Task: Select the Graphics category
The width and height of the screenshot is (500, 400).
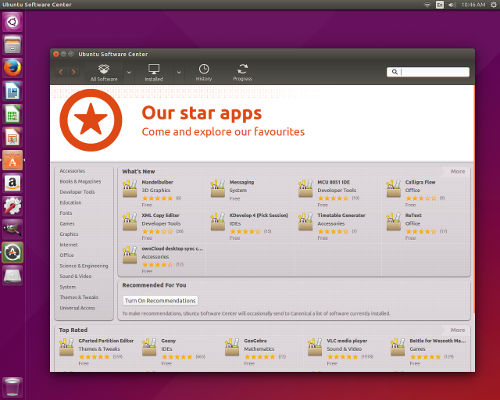Action: click(x=69, y=234)
